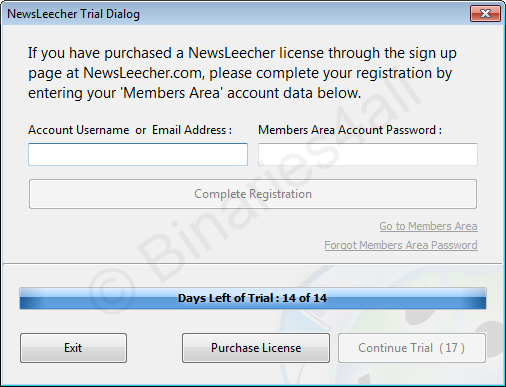Click the NewsLeecher.com text in the instructions
Viewport: 506px width, 387px height.
tap(143, 73)
